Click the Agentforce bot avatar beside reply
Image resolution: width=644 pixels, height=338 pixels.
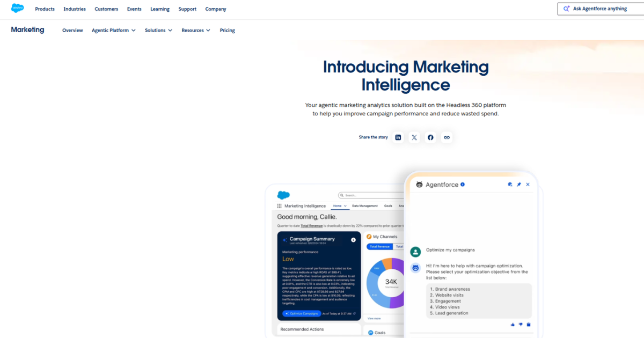coord(415,268)
